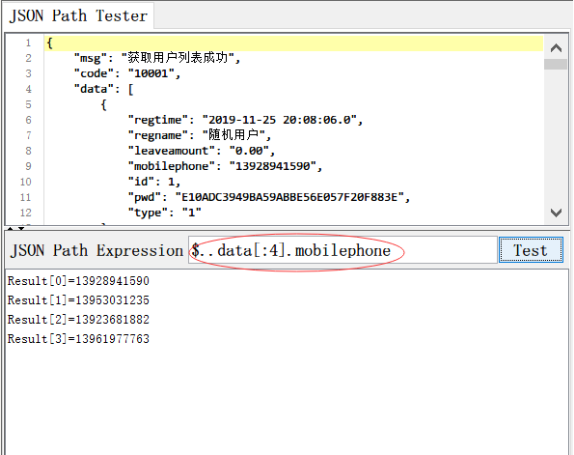The height and width of the screenshot is (455, 574).
Task: Click the scrollbar track below the thumb
Action: coord(556,135)
